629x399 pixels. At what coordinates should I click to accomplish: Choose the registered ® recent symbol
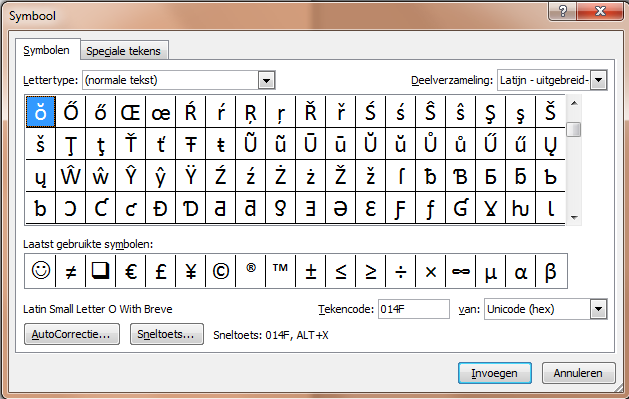251,271
